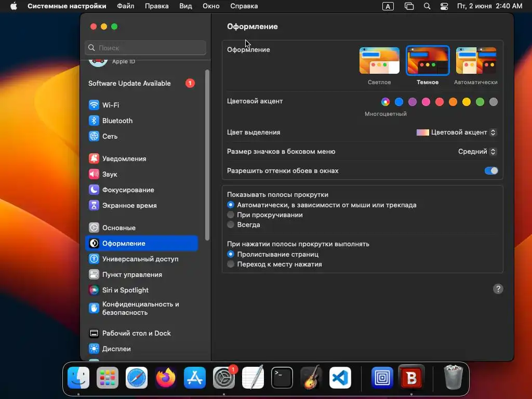The height and width of the screenshot is (399, 532).
Task: Open Дисплеи display settings
Action: click(x=141, y=349)
